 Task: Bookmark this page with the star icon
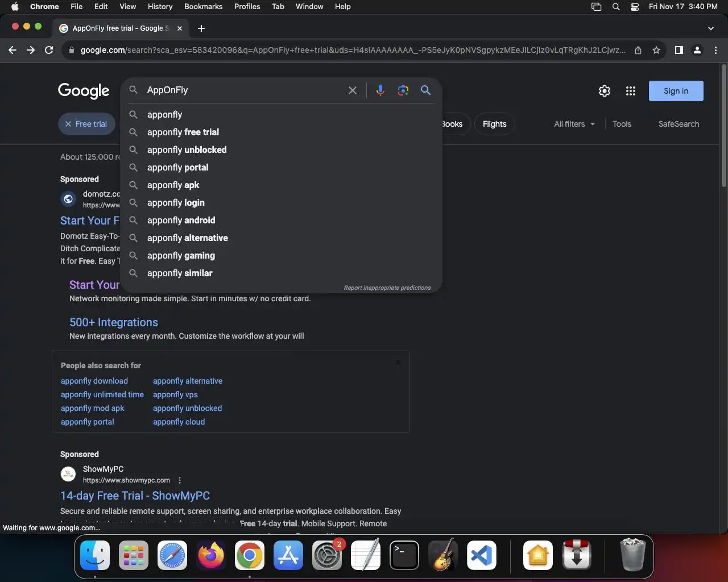point(656,50)
